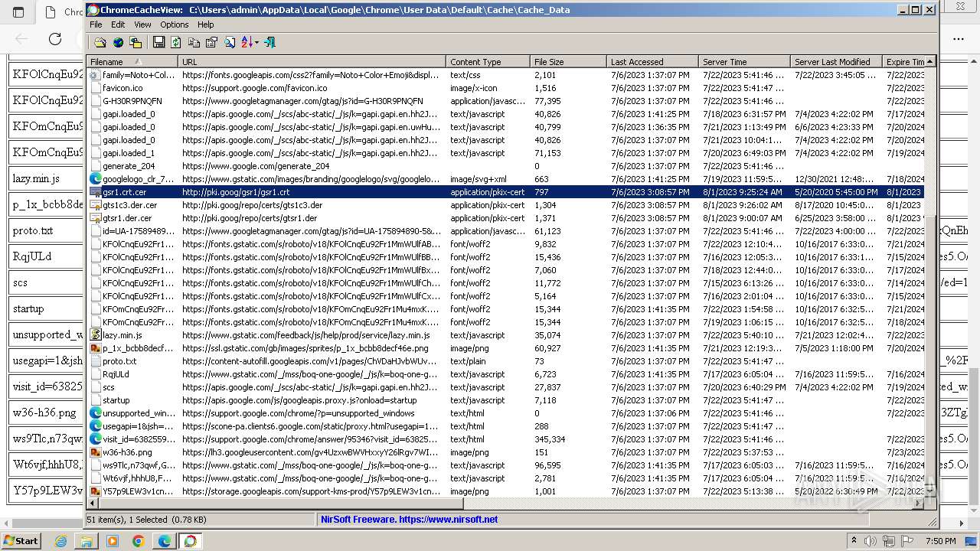Sort by the Last Accessed column header

click(652, 62)
